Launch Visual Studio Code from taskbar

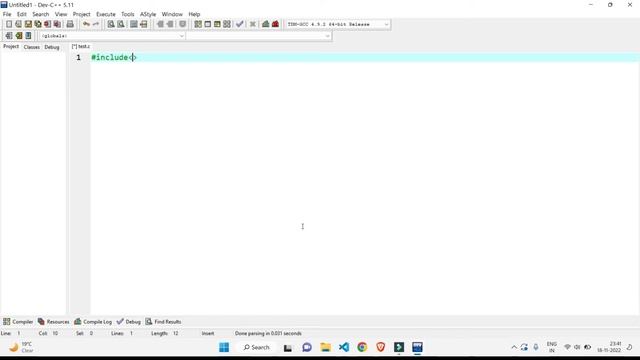point(344,347)
